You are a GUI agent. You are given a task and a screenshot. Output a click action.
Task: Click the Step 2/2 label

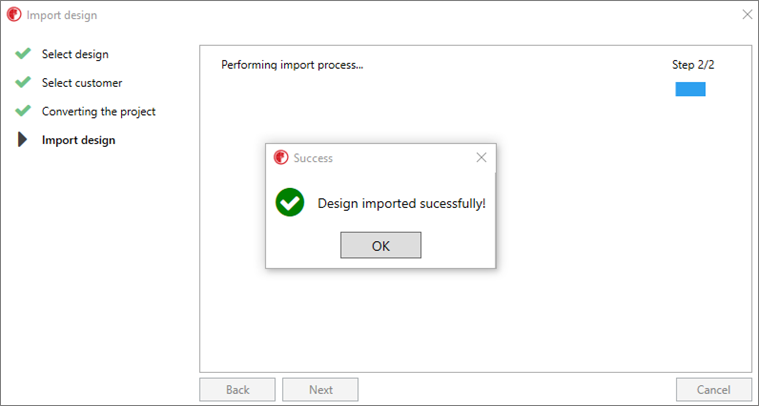[x=693, y=65]
